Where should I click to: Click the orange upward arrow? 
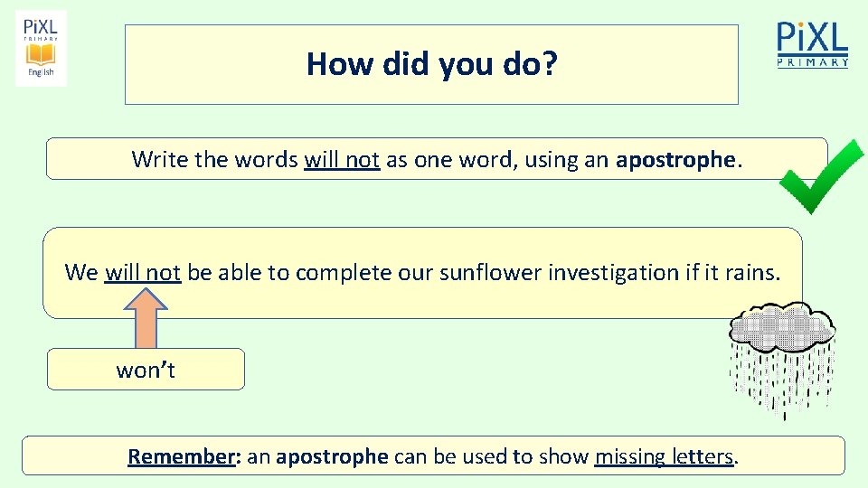(145, 316)
